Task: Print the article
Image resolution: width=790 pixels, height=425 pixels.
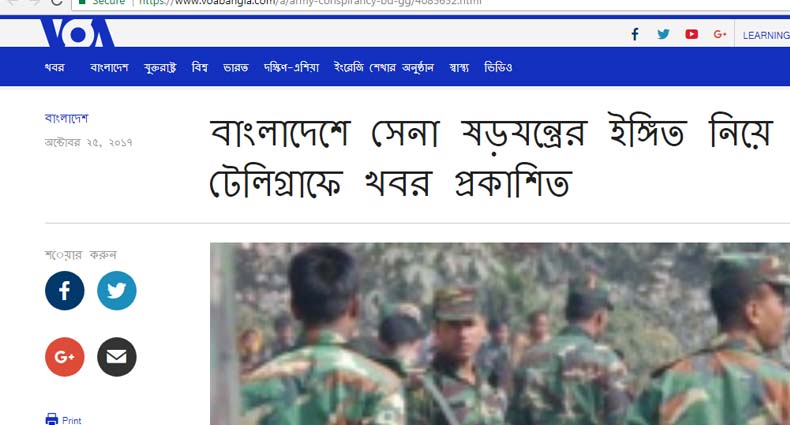Action: tap(63, 419)
